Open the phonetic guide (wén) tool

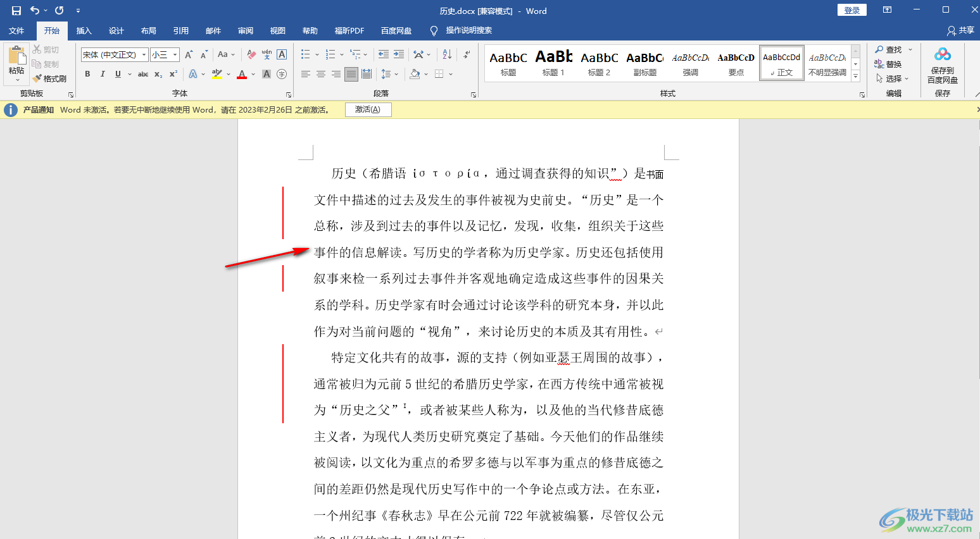coord(267,55)
